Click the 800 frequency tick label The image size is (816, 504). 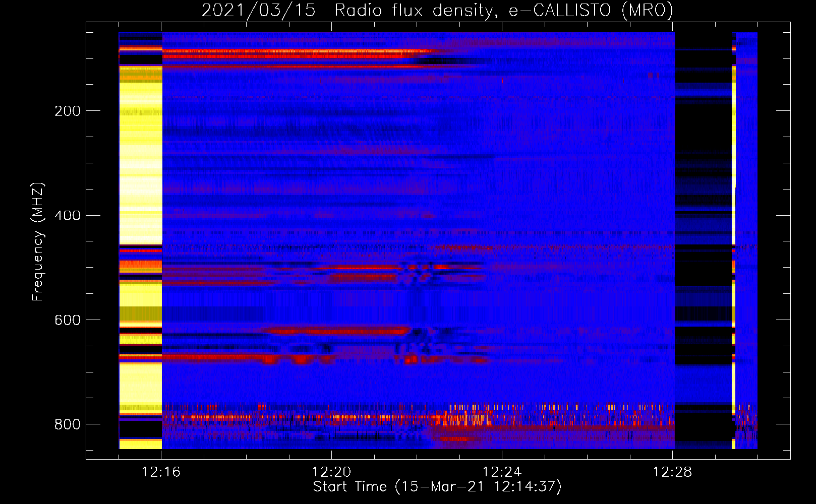(68, 425)
